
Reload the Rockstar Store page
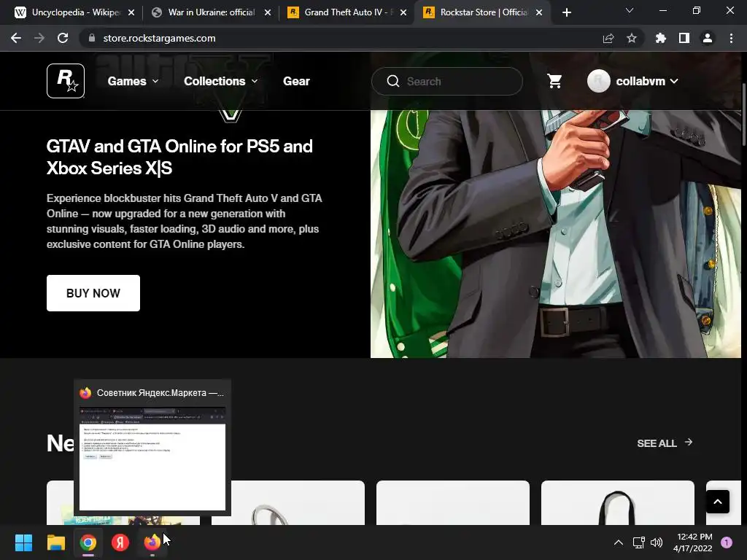(63, 38)
